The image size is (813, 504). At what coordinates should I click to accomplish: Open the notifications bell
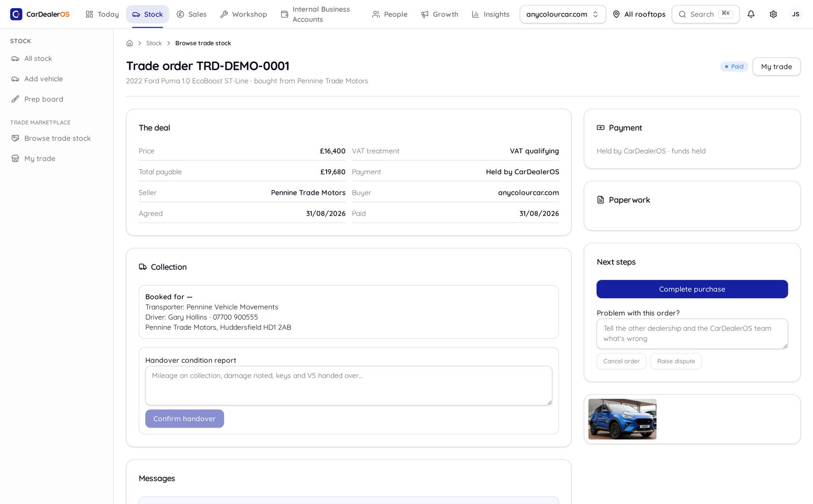coord(751,14)
